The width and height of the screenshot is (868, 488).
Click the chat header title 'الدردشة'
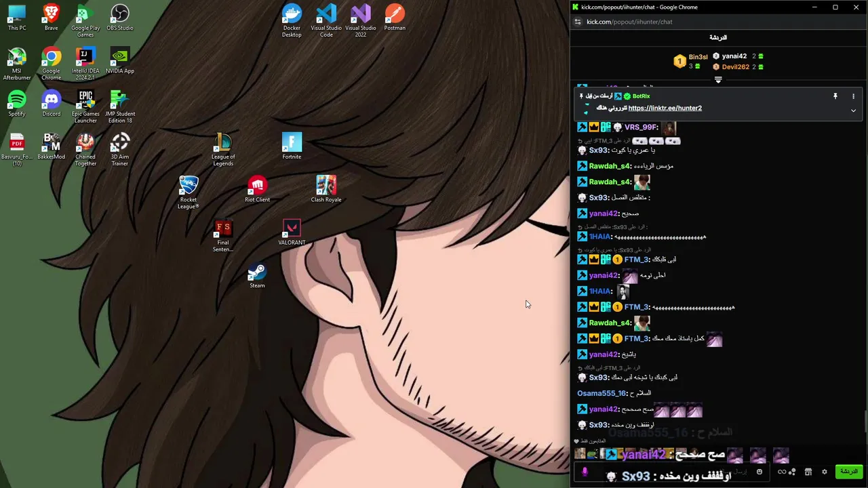click(x=718, y=38)
